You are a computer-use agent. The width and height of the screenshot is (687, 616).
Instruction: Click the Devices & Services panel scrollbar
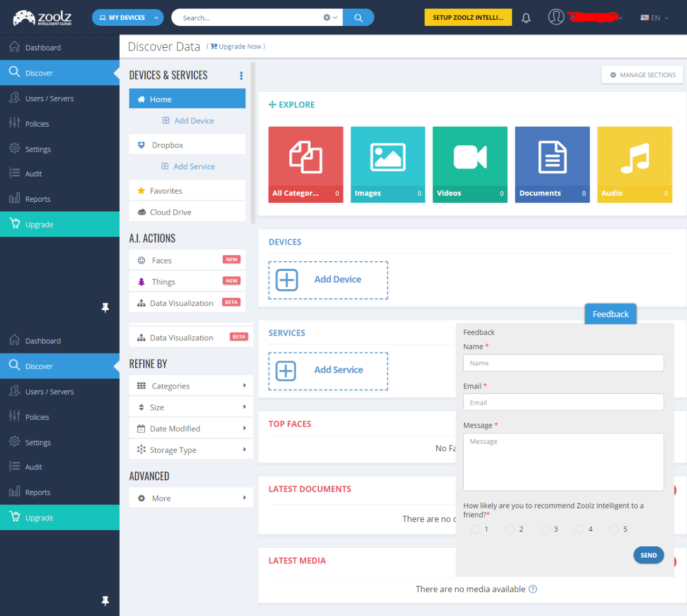point(253,142)
